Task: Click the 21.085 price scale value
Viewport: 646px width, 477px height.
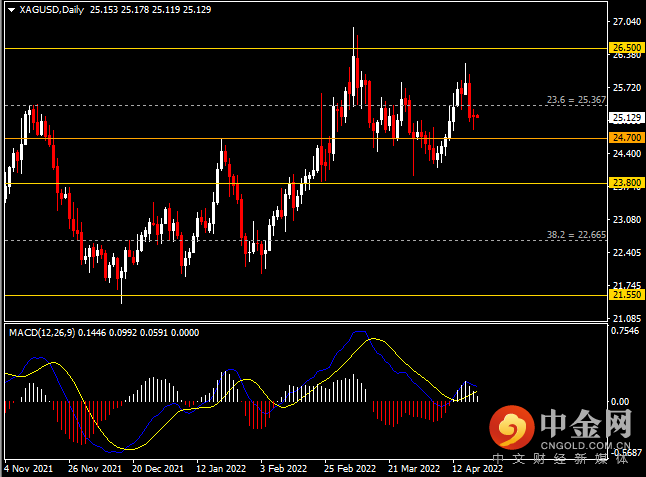Action: (627, 318)
